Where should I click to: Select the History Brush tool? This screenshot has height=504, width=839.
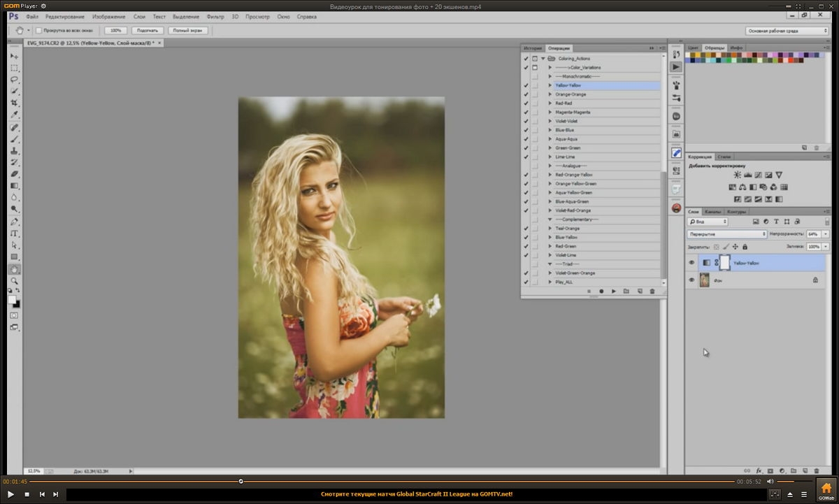(15, 162)
